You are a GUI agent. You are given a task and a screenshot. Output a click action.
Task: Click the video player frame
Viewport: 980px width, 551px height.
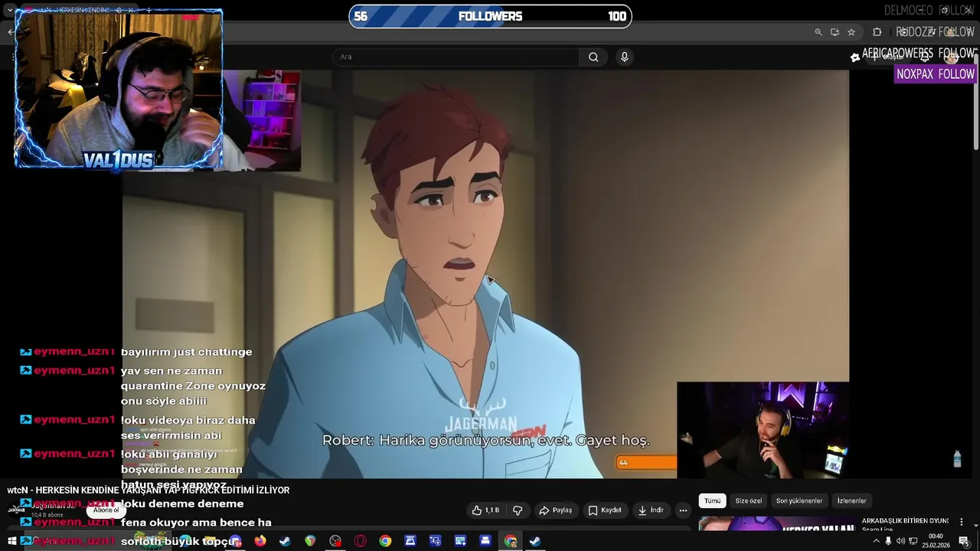pos(485,274)
